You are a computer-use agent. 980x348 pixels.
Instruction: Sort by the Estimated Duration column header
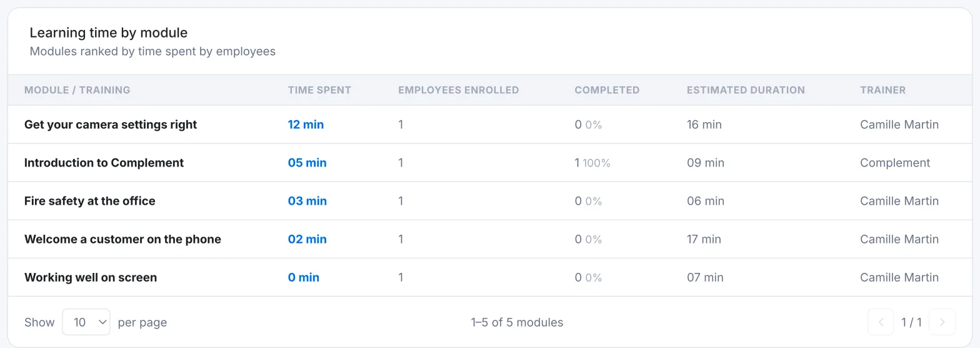[746, 90]
